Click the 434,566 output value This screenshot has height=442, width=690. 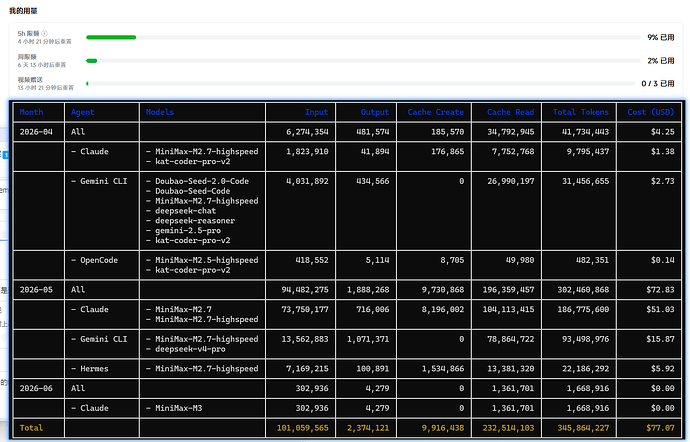point(373,181)
